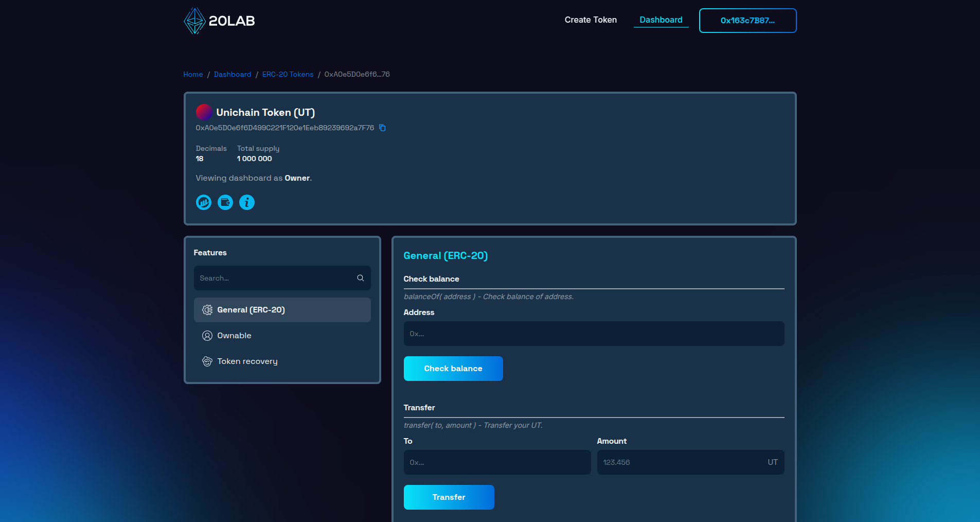The width and height of the screenshot is (980, 522).
Task: Click the Decimals value 18
Action: tap(200, 159)
